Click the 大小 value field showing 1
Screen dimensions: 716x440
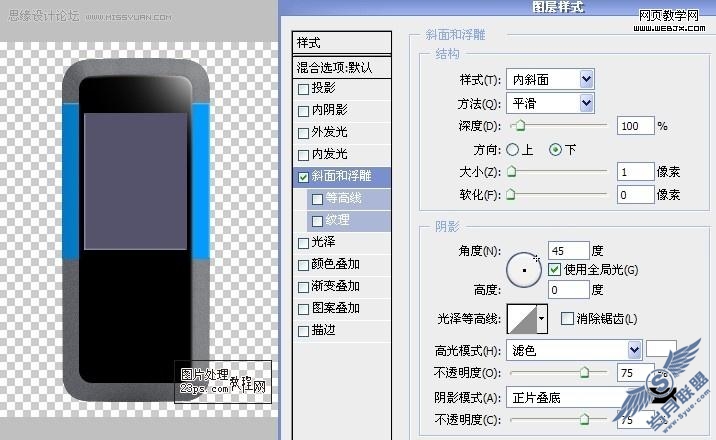tap(636, 172)
